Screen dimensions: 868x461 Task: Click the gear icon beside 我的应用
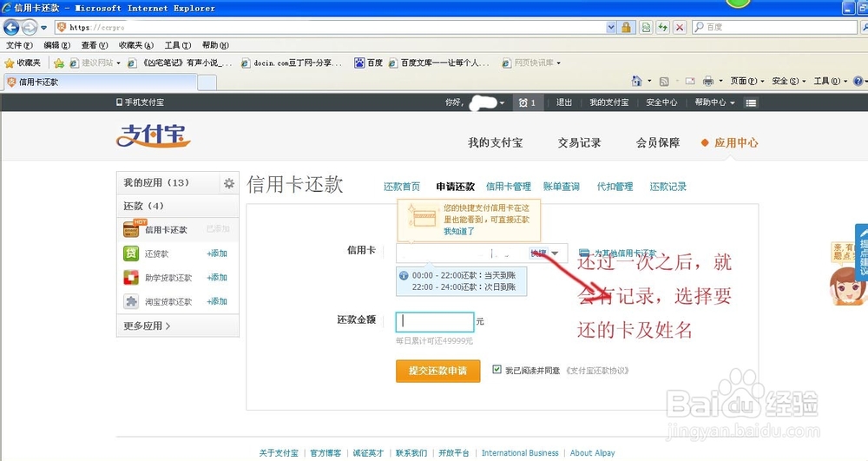[x=228, y=183]
